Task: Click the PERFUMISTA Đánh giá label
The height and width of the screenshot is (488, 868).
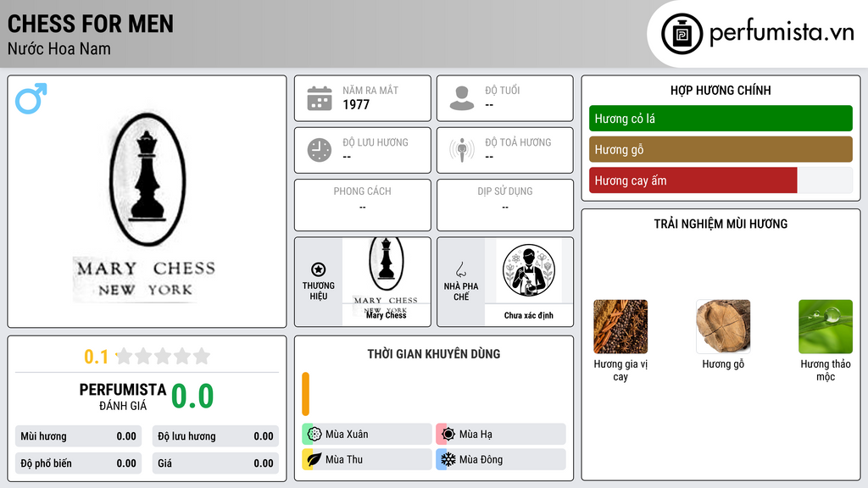Action: tap(123, 396)
